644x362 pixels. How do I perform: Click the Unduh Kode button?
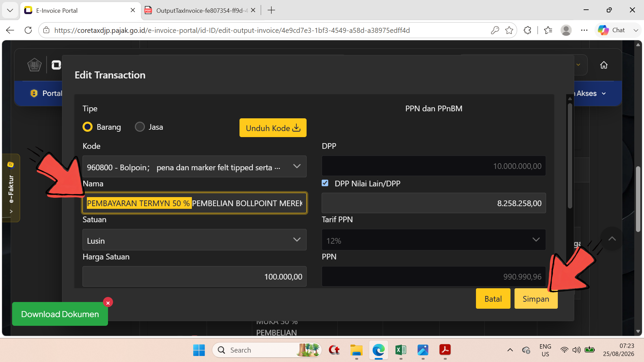point(273,128)
